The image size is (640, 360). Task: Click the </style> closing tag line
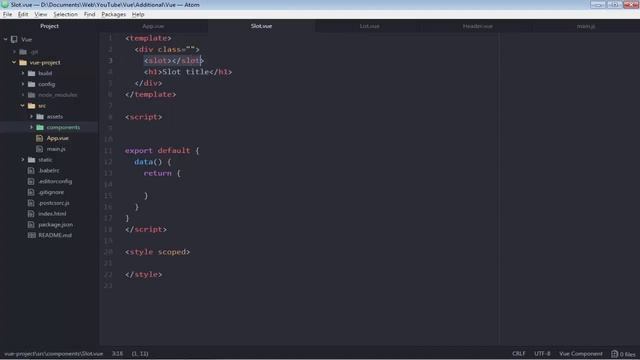(144, 275)
